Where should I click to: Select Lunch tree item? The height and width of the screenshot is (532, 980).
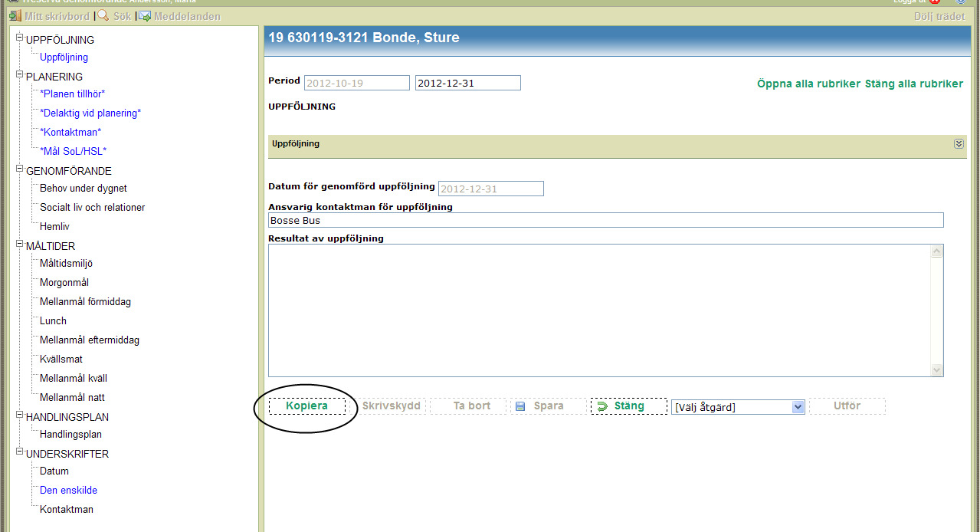(x=53, y=321)
